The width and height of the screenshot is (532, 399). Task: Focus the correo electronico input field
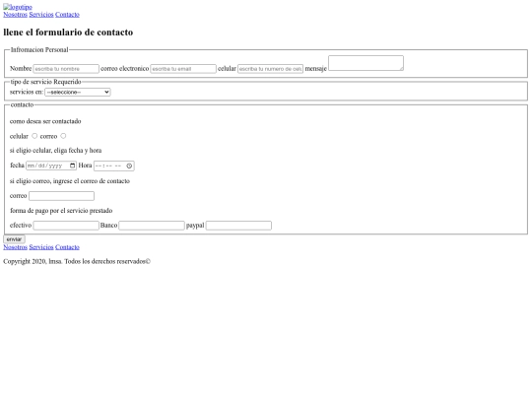tap(183, 69)
